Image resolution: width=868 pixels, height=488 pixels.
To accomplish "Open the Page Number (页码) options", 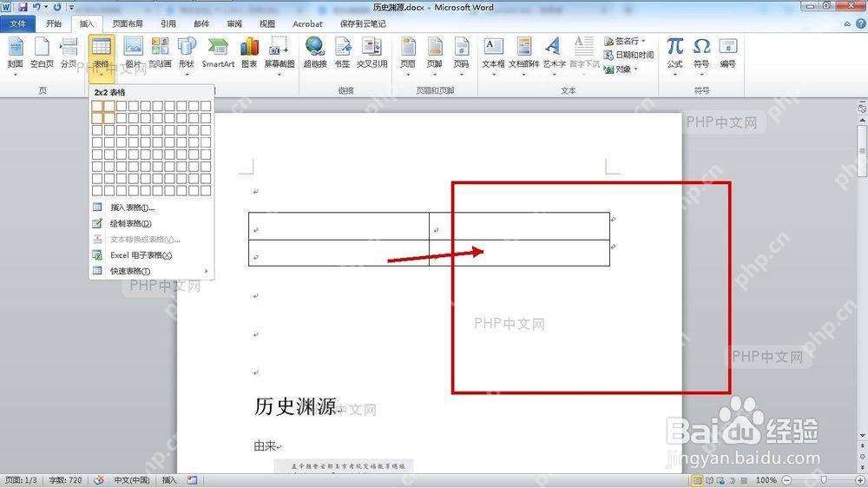I will point(461,55).
